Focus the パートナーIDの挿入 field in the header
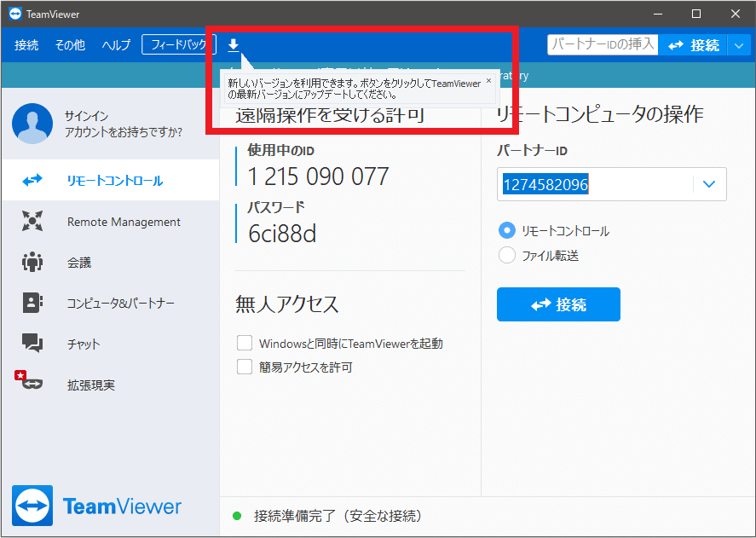 coord(603,44)
